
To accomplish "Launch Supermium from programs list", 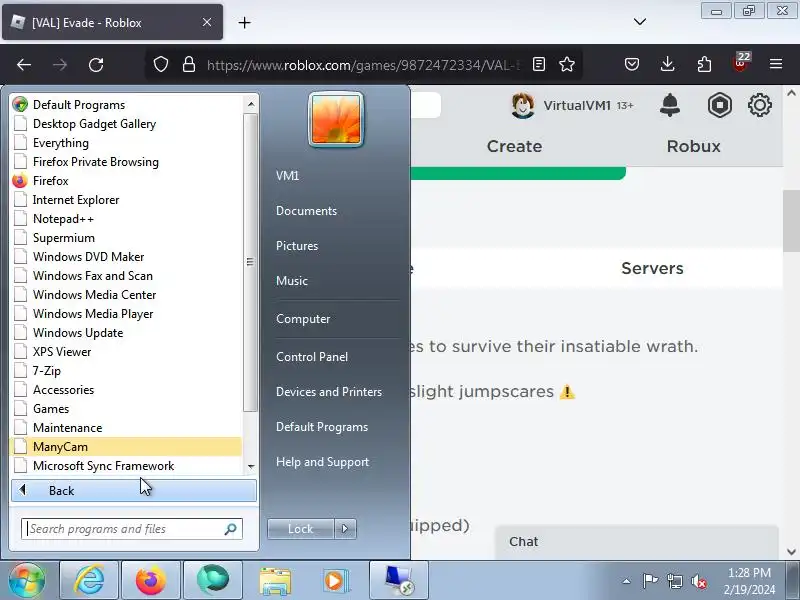I will pos(127,238).
